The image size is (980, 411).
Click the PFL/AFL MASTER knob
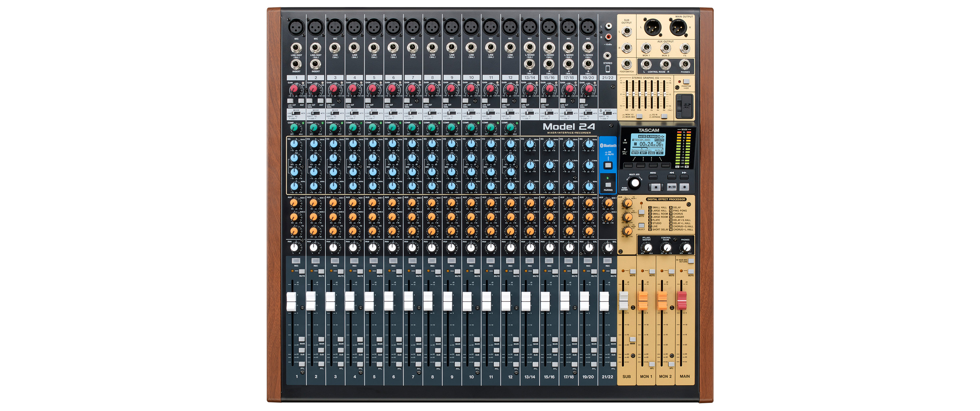(x=648, y=248)
